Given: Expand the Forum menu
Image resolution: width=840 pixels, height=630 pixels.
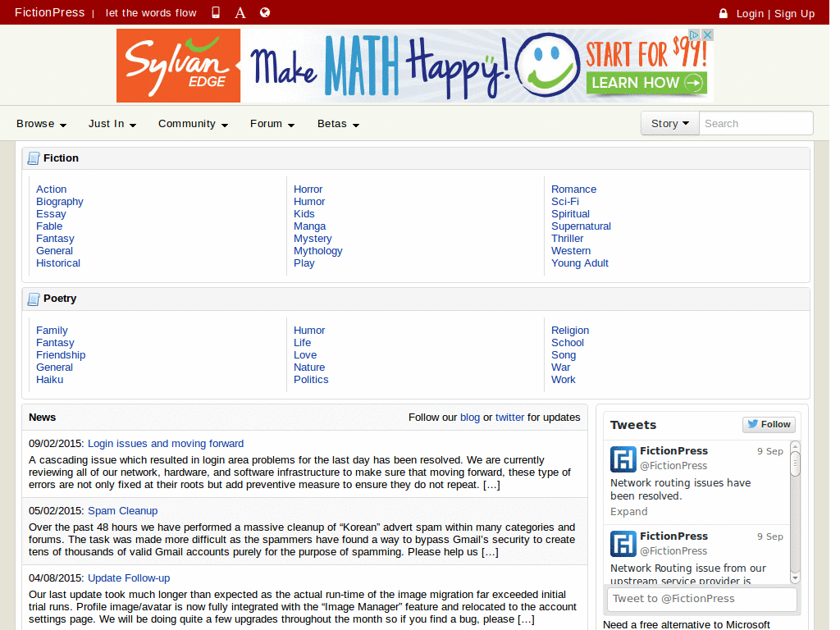Looking at the screenshot, I should (x=272, y=124).
